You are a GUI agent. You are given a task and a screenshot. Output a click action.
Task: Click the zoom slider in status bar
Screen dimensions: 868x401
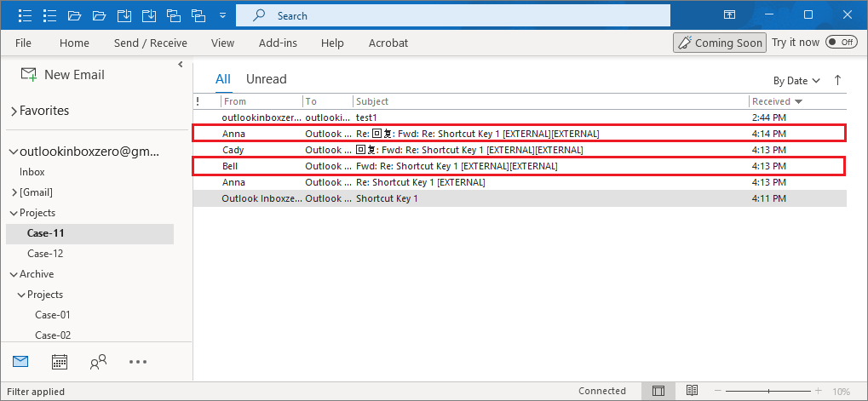767,391
